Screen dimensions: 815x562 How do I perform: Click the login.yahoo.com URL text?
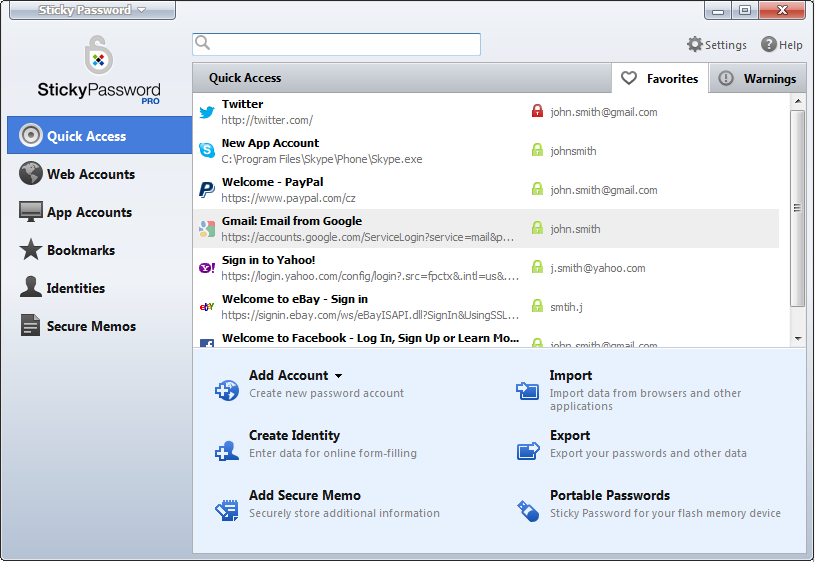click(x=370, y=276)
